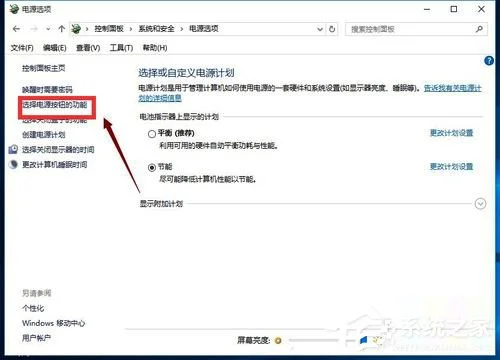Expand 显示附加计划 with the chevron button
This screenshot has height=360, width=500.
(480, 204)
